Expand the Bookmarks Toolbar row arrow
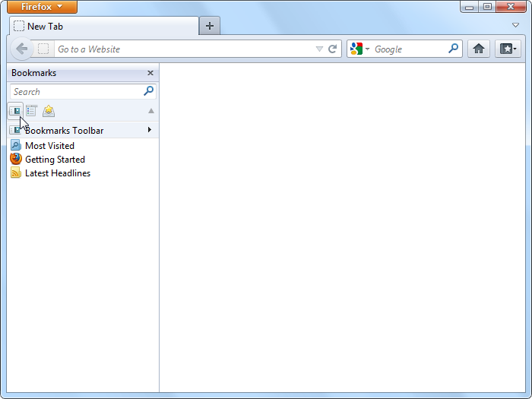The height and width of the screenshot is (399, 532). coord(150,130)
